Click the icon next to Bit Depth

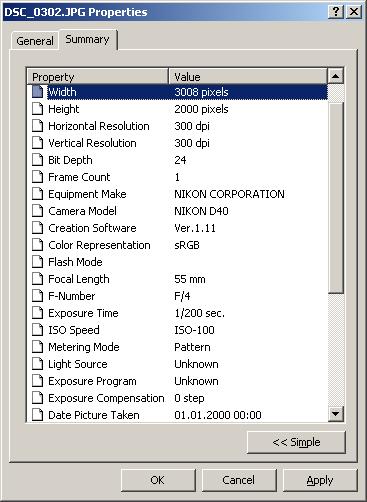tap(37, 160)
